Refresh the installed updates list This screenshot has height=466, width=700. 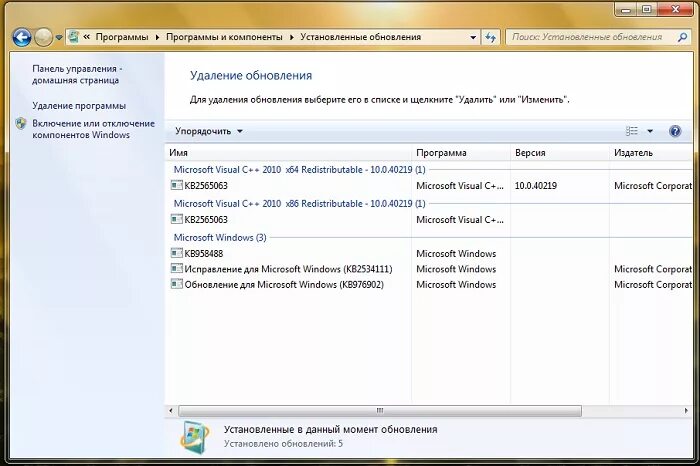tap(491, 37)
